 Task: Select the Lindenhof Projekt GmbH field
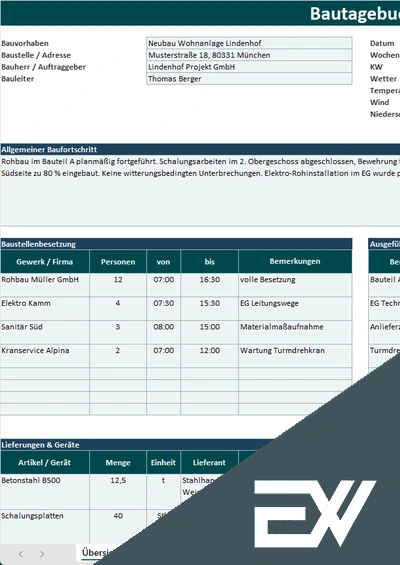click(249, 67)
